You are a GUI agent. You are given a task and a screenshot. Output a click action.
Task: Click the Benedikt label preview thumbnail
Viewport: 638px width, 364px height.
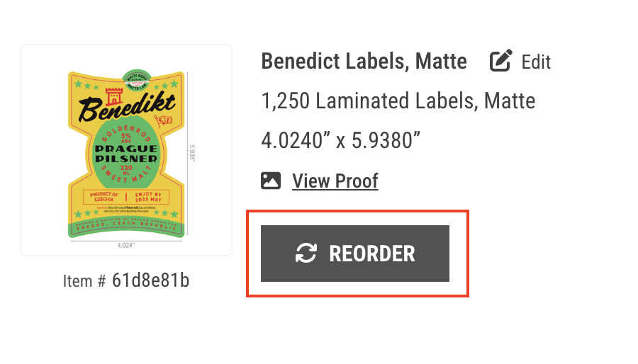[126, 150]
